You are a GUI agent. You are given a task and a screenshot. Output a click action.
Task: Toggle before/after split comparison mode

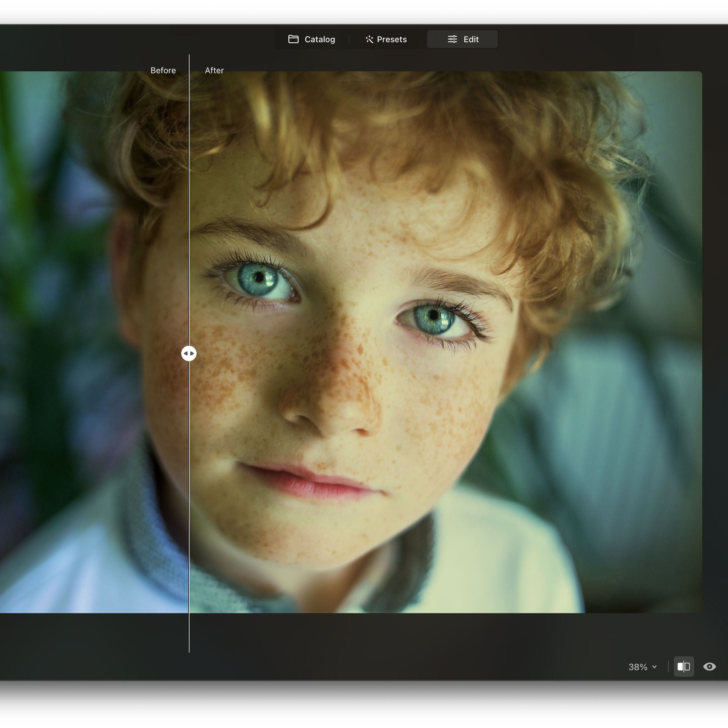pyautogui.click(x=684, y=667)
